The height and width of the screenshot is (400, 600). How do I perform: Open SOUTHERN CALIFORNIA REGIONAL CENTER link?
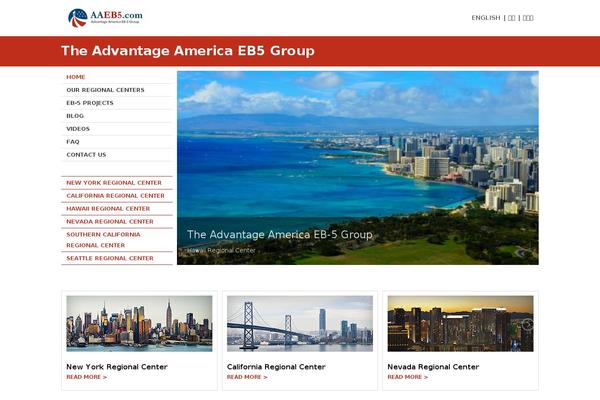[x=103, y=240]
